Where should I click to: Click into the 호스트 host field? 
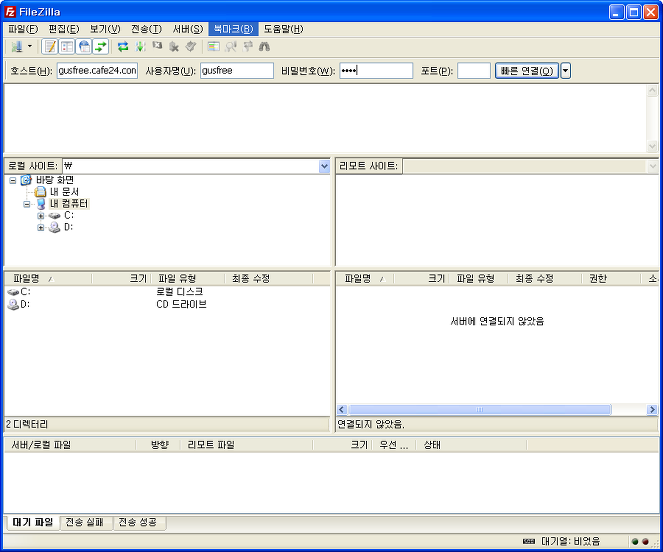pos(97,71)
